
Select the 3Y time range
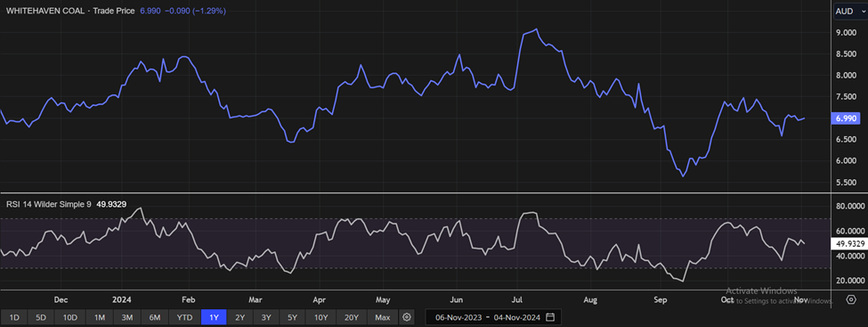tap(266, 317)
